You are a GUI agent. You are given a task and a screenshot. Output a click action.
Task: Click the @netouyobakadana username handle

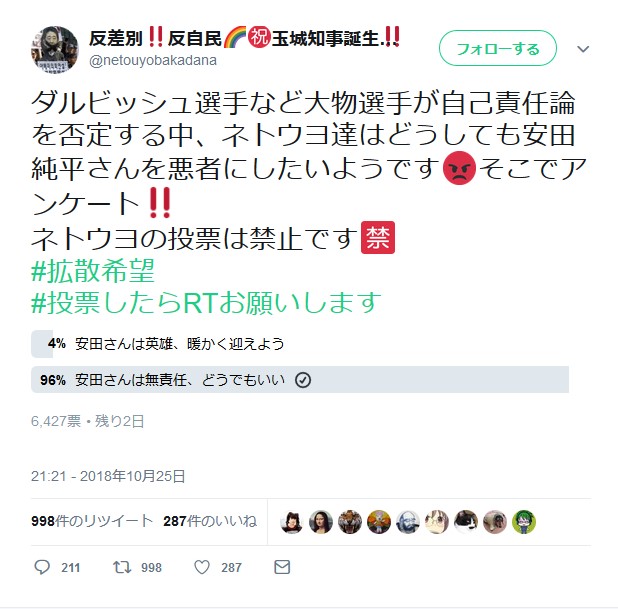click(x=153, y=60)
